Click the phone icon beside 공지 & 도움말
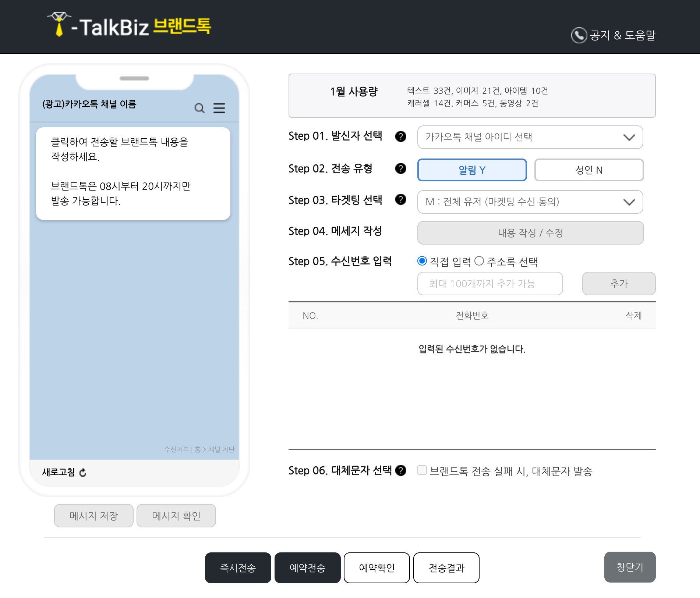 [579, 35]
